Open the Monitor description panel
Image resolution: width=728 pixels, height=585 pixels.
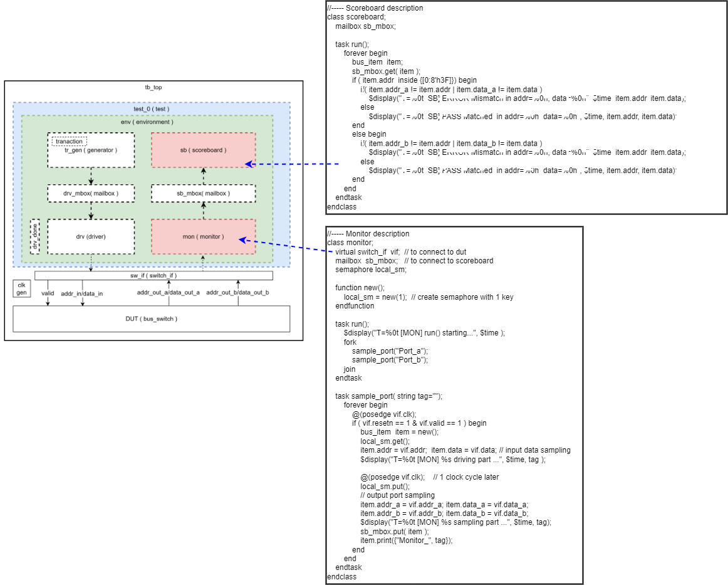pyautogui.click(x=454, y=404)
